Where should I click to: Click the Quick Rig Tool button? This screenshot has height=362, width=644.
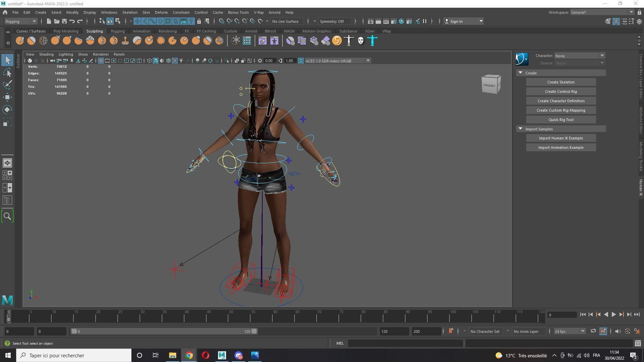(560, 120)
